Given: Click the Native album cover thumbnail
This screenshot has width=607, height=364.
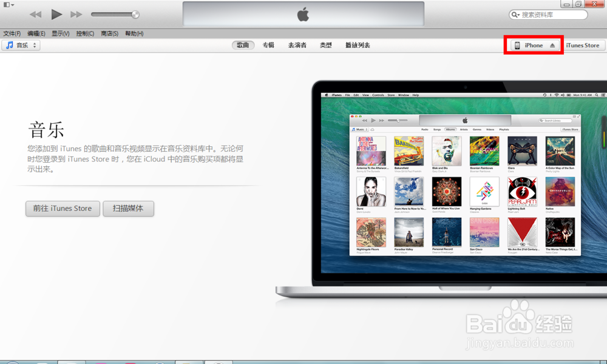Looking at the screenshot, I should point(560,192).
